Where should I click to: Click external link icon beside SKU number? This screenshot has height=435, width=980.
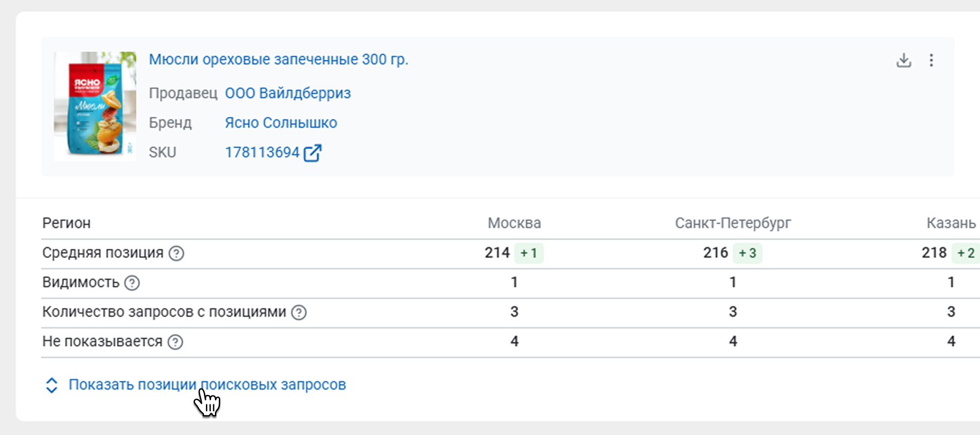coord(312,153)
